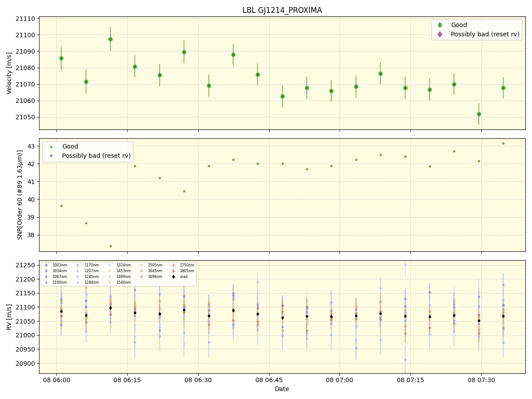Click the 'Date' x-axis label
532x399 pixels.
tap(282, 389)
